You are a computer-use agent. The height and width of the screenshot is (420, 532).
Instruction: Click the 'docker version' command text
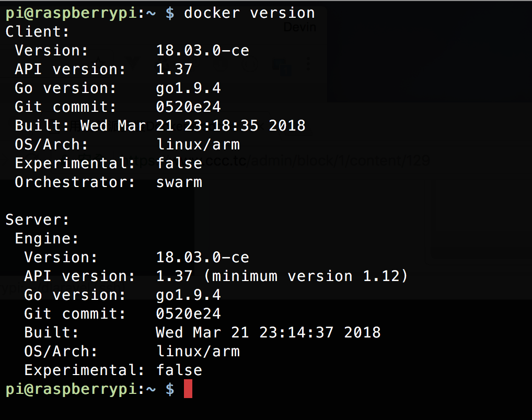pos(249,13)
